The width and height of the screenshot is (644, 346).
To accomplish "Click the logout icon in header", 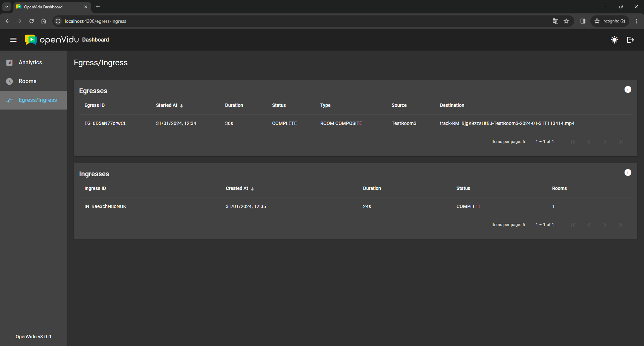I will pyautogui.click(x=630, y=40).
